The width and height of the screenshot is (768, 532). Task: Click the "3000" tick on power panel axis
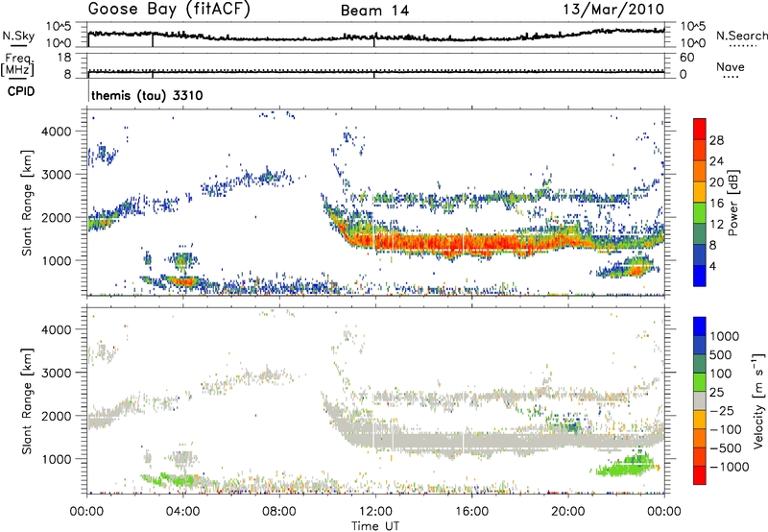57,175
